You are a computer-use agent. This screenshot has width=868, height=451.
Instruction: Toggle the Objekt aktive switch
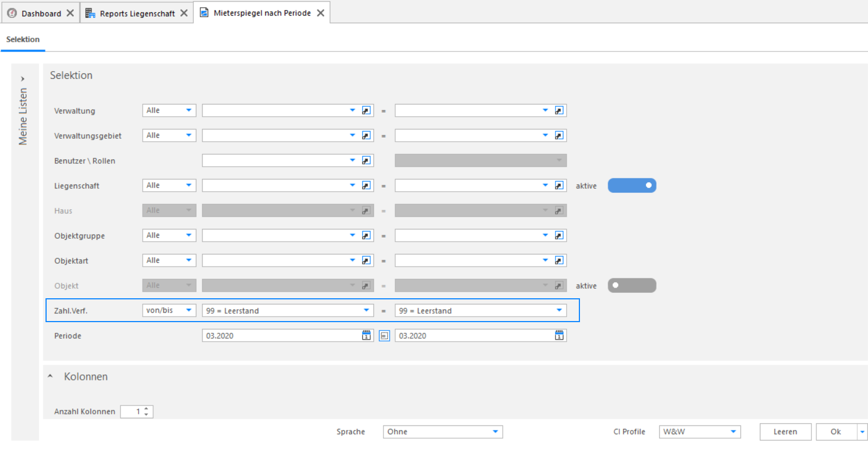[x=632, y=285]
